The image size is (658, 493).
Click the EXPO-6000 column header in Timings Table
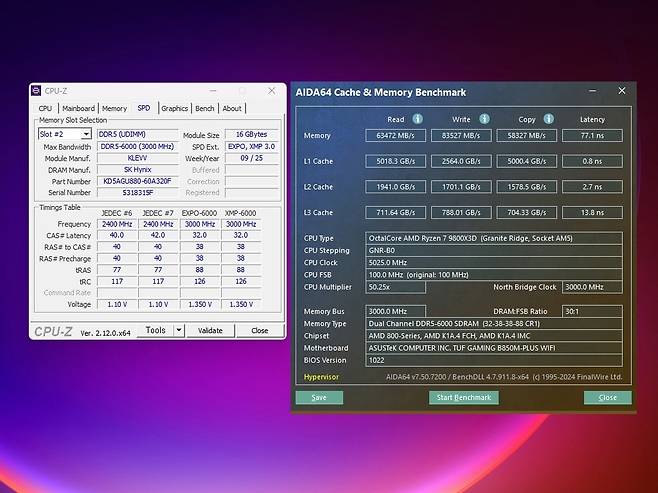(x=199, y=213)
